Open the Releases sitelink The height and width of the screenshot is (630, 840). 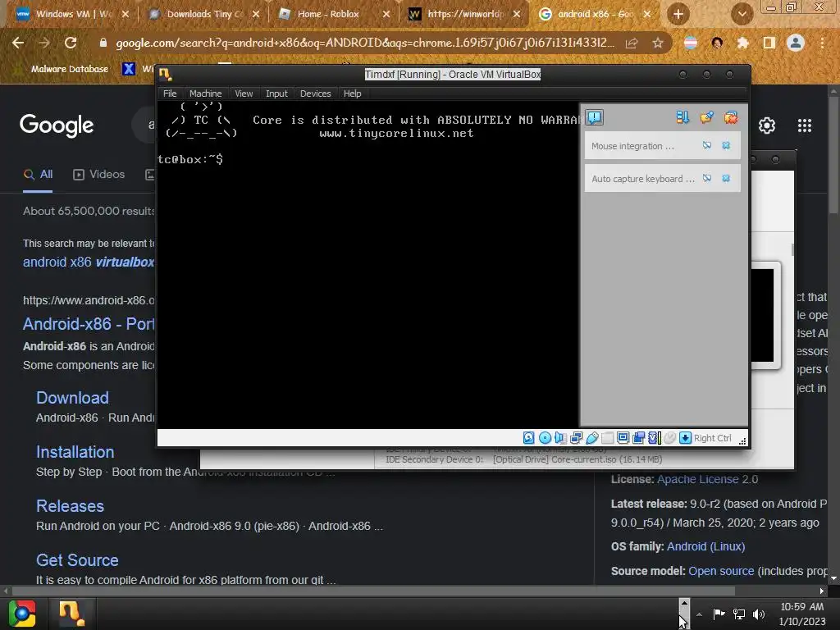[x=70, y=505]
